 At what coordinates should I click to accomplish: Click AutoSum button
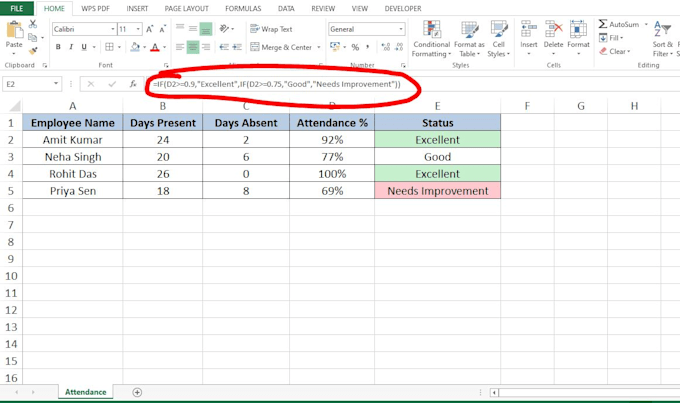pyautogui.click(x=619, y=24)
